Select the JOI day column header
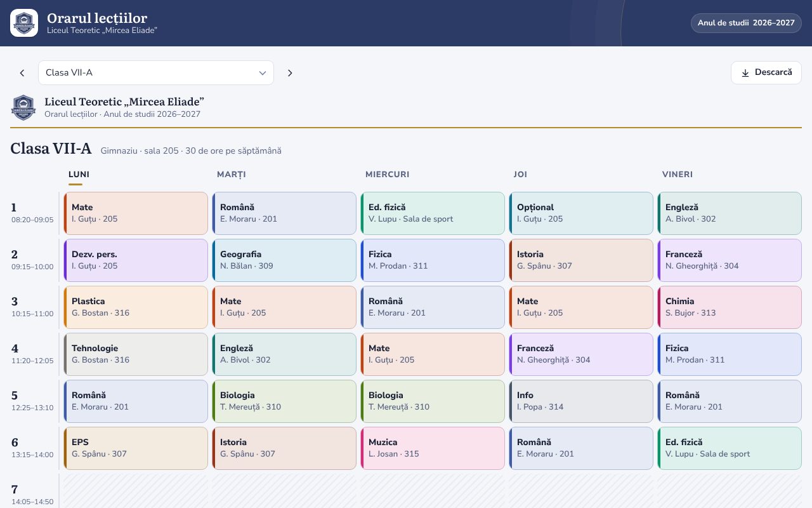Screen dimensions: 812x508 520,175
